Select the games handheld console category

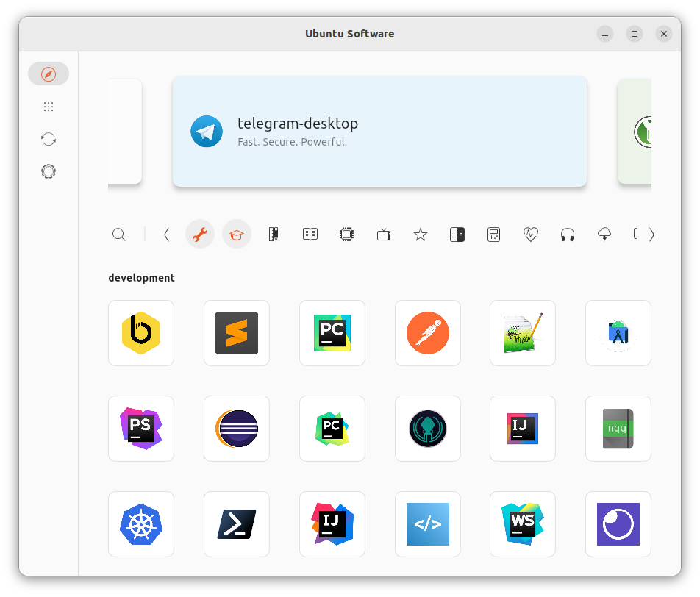click(494, 235)
